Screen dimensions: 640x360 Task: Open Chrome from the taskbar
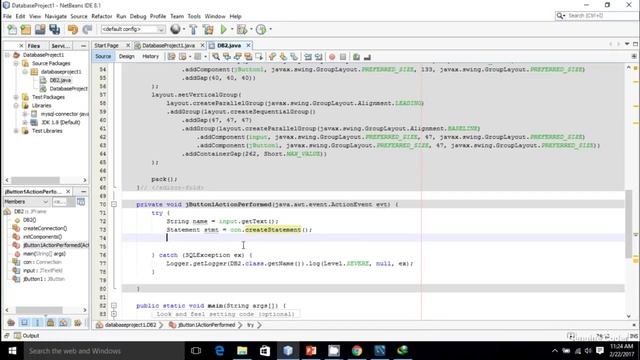click(x=357, y=351)
